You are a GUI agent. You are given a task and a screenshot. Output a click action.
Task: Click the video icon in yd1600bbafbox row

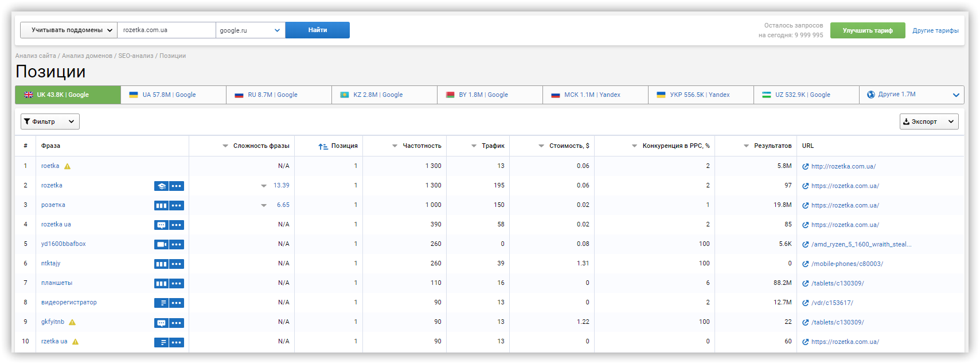point(161,244)
